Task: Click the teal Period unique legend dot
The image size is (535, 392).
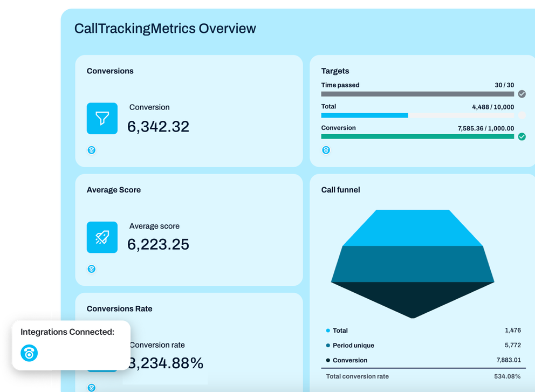Action: (328, 345)
